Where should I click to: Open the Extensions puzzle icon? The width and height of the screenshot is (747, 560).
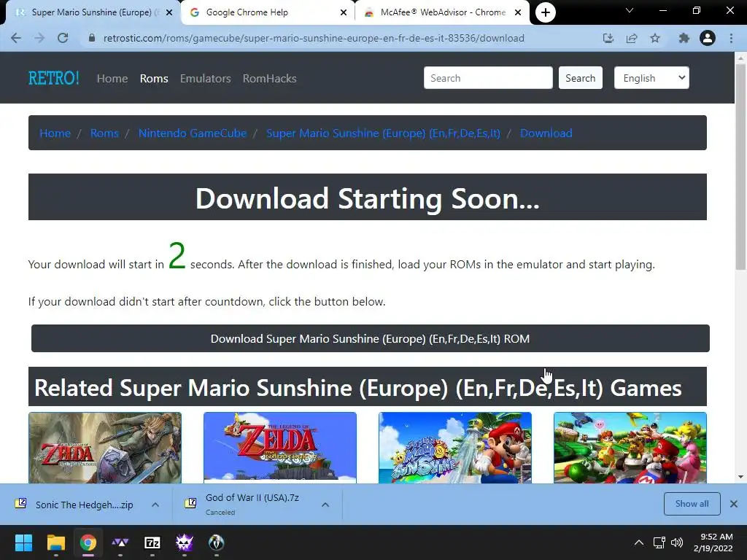[684, 38]
